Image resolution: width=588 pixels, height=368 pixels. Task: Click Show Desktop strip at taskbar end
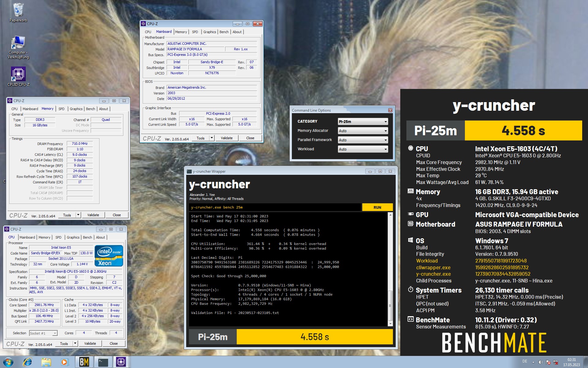pos(586,362)
